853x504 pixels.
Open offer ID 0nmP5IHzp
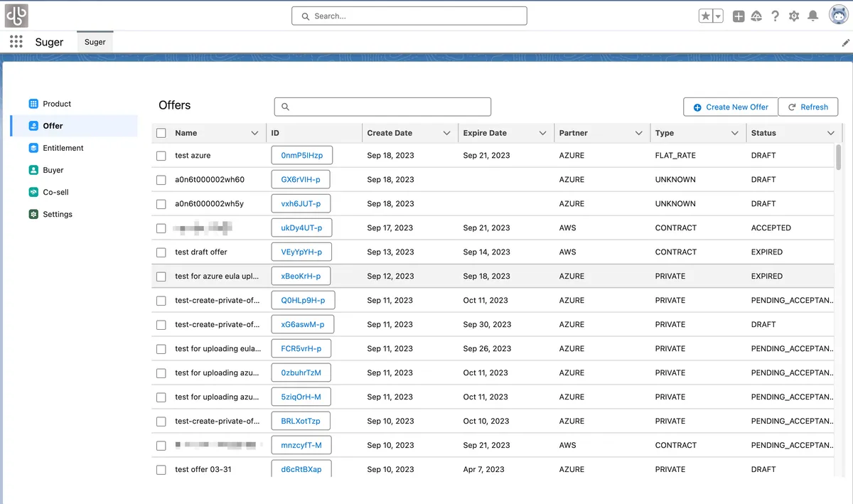pyautogui.click(x=302, y=155)
